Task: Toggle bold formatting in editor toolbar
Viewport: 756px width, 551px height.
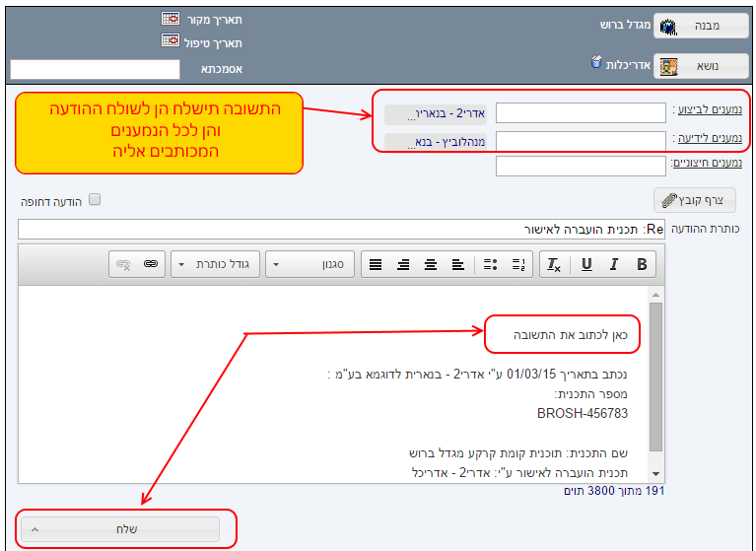Action: click(642, 264)
